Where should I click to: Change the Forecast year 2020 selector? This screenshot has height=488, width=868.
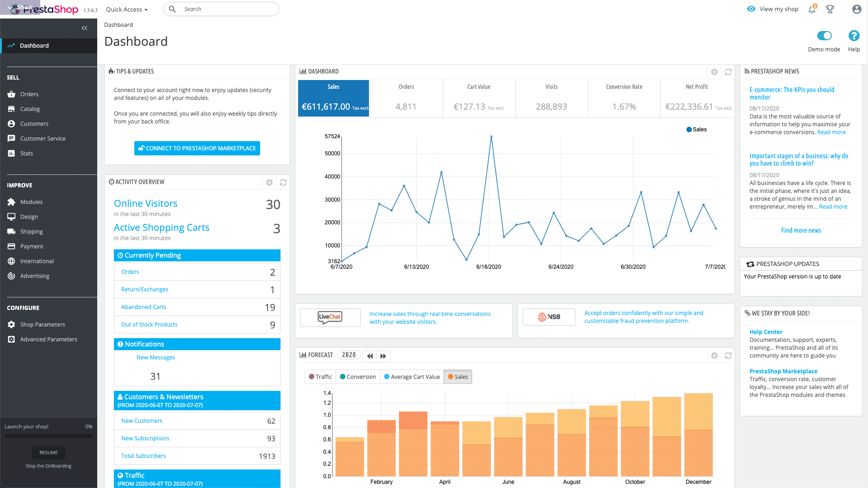point(349,355)
